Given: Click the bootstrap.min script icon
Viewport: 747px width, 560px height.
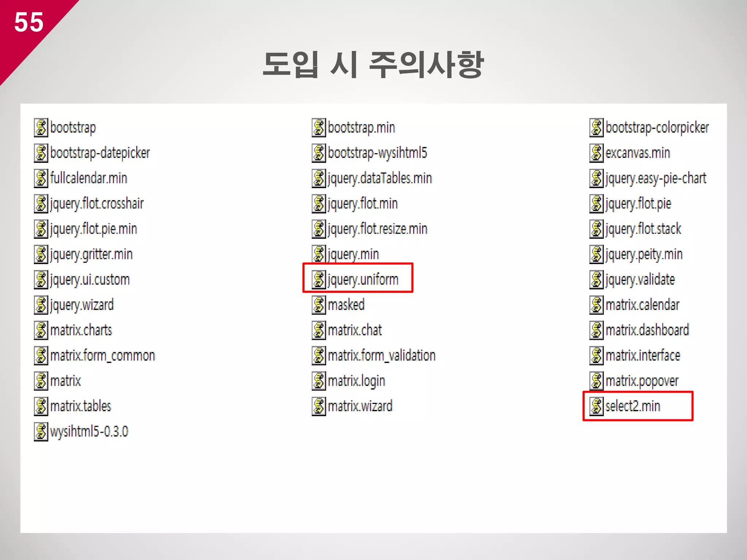Looking at the screenshot, I should pos(319,128).
